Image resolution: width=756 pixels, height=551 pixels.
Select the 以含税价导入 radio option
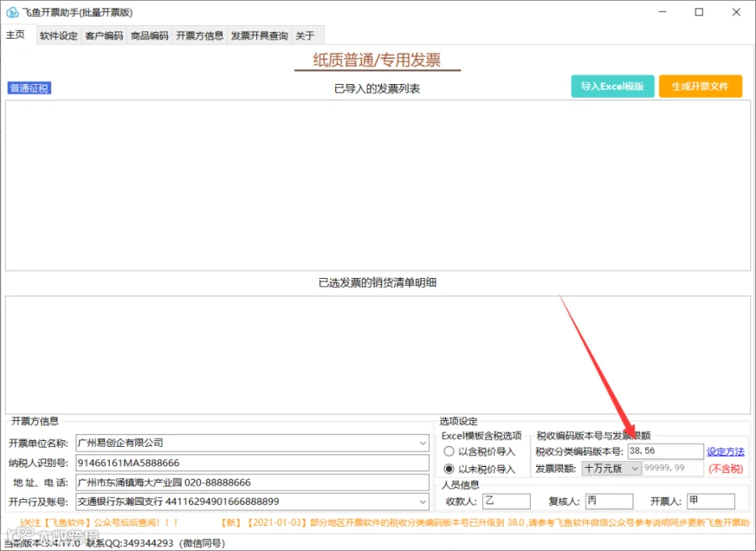[449, 452]
